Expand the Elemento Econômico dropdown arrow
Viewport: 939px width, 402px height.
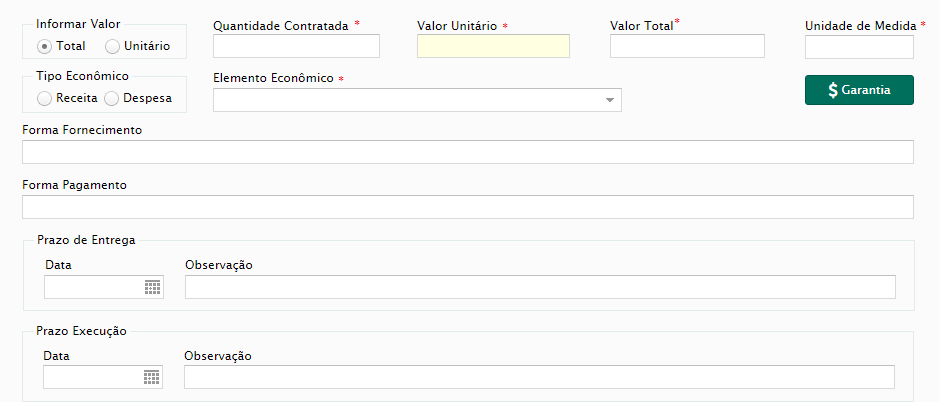[610, 100]
